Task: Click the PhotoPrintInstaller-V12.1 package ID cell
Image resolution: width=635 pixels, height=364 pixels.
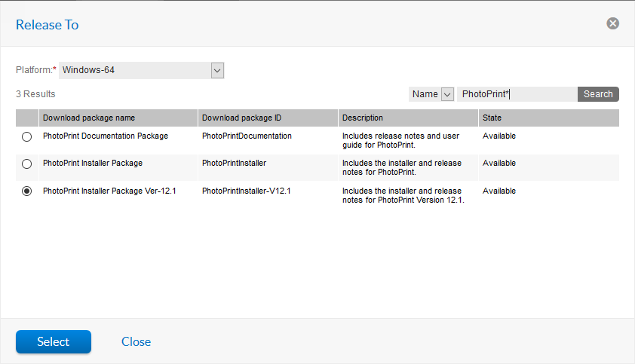Action: [x=246, y=191]
